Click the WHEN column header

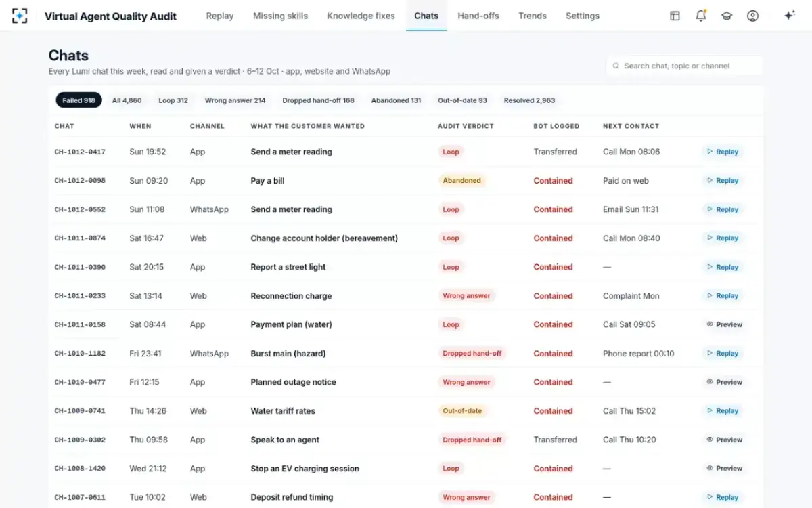(x=140, y=126)
